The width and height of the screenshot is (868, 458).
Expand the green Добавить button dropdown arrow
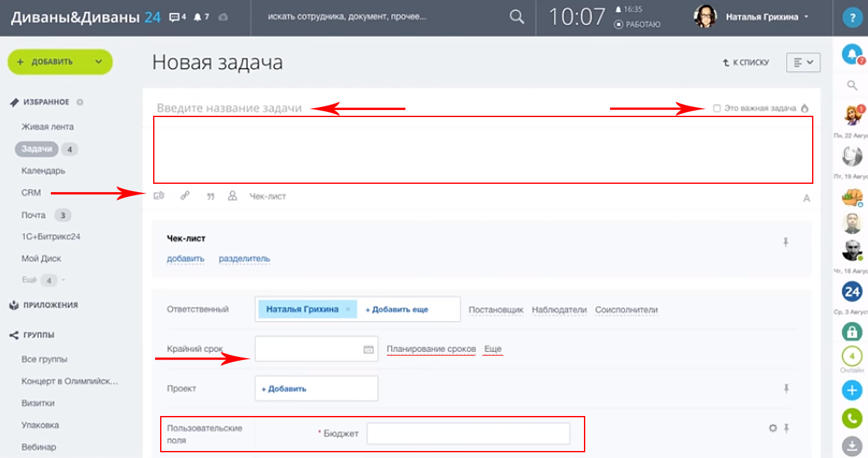[98, 62]
